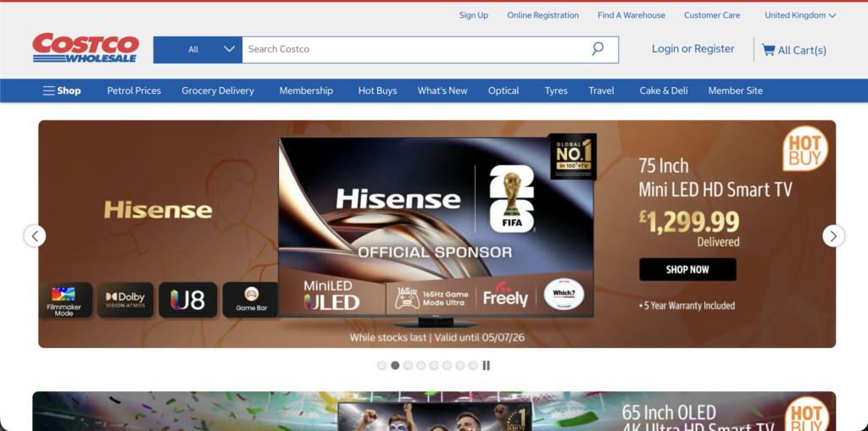Click the Dolby Vision Atmos badge
The image size is (868, 431).
(x=125, y=300)
